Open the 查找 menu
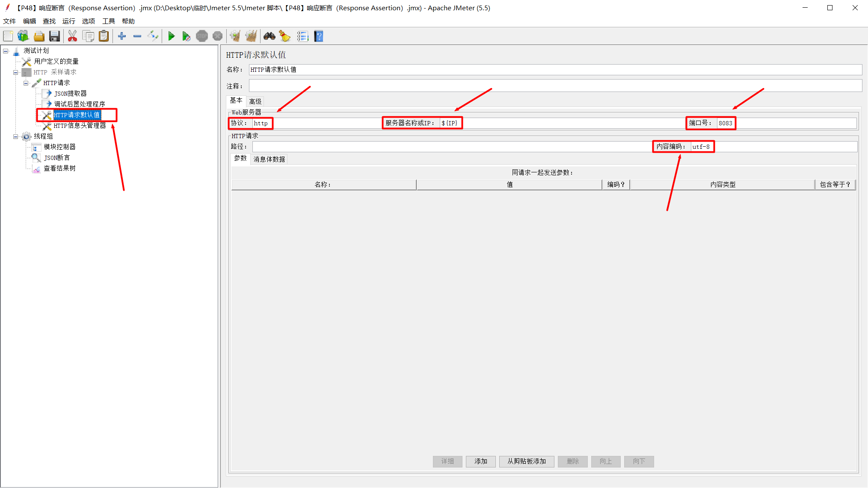 coord(49,21)
